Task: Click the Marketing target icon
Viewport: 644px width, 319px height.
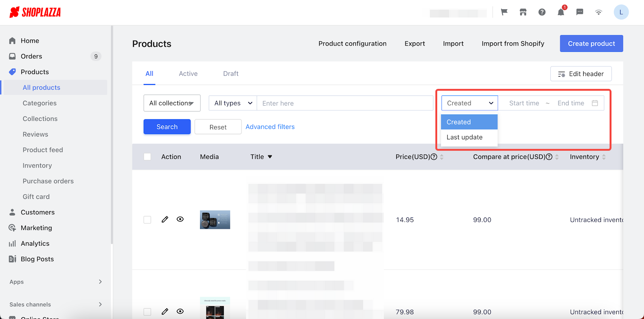Action: point(12,228)
